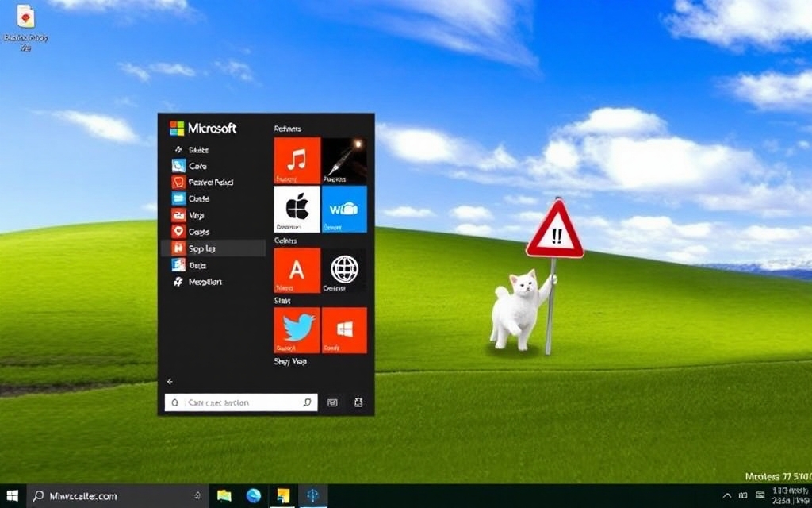The height and width of the screenshot is (508, 812).
Task: Open the taskbar clock
Action: point(791,496)
